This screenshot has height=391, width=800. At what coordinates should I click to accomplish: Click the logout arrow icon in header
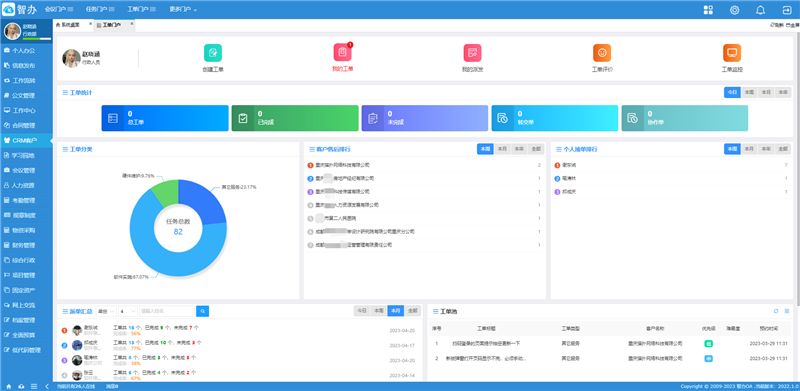click(787, 10)
